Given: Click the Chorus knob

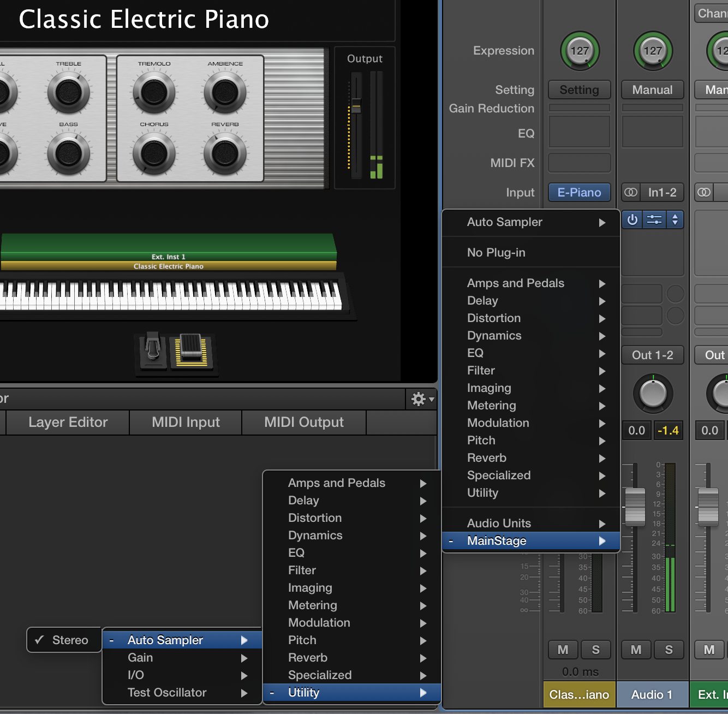Looking at the screenshot, I should pyautogui.click(x=154, y=153).
